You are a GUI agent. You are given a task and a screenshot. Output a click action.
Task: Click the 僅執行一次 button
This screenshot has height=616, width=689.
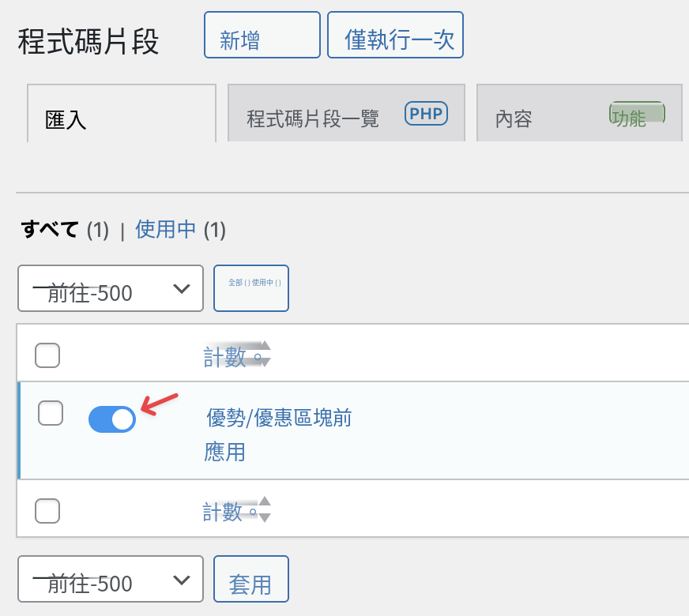tap(396, 35)
